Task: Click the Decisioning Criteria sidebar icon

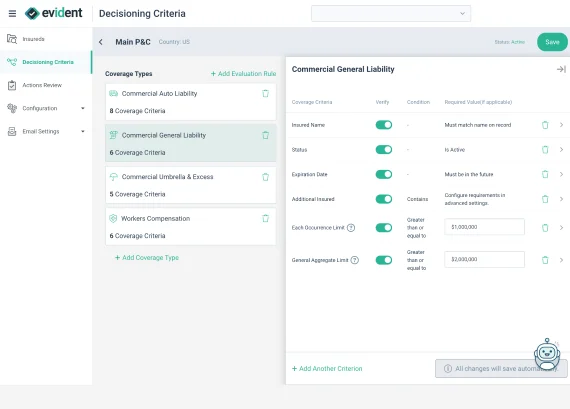Action: tap(12, 62)
